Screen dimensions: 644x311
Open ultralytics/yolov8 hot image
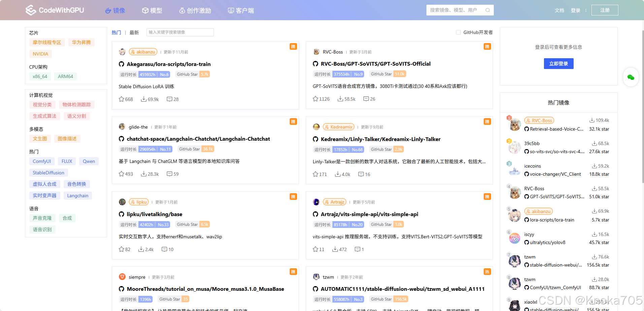click(547, 242)
